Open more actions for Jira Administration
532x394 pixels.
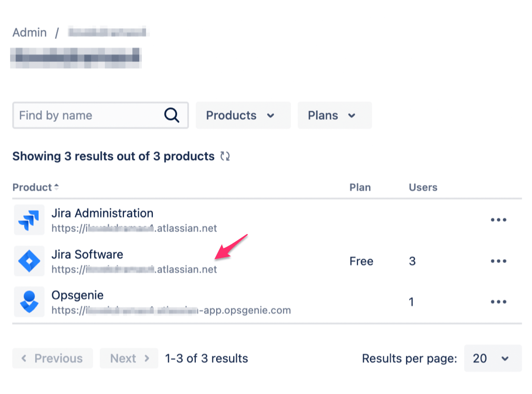click(499, 220)
